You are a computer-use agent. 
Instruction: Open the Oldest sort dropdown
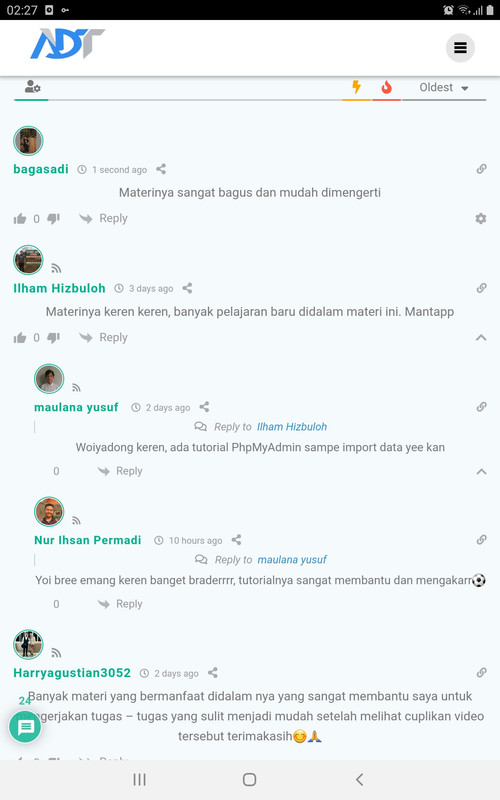[444, 88]
